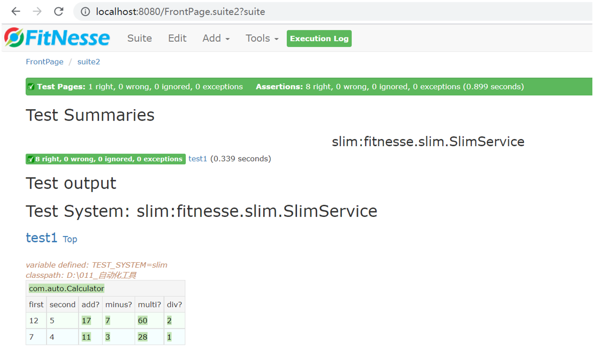The height and width of the screenshot is (364, 594).
Task: Expand the Add dropdown menu
Action: (x=216, y=38)
